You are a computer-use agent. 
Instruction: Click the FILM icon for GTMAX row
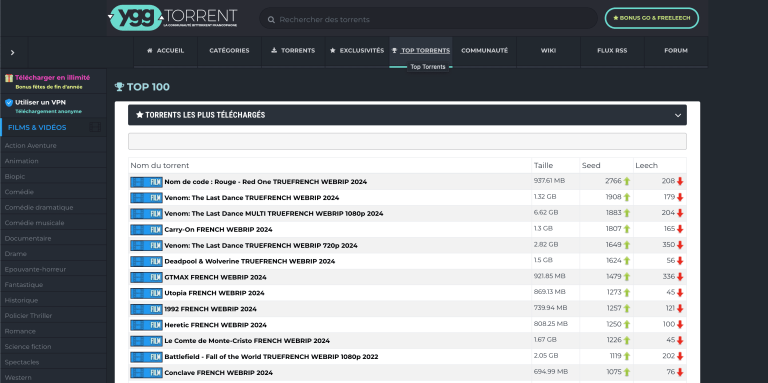click(146, 277)
